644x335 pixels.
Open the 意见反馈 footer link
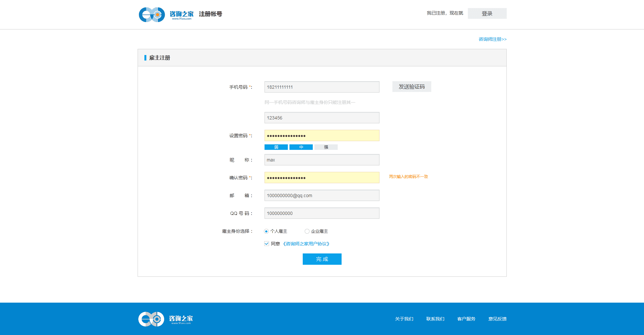click(497, 319)
